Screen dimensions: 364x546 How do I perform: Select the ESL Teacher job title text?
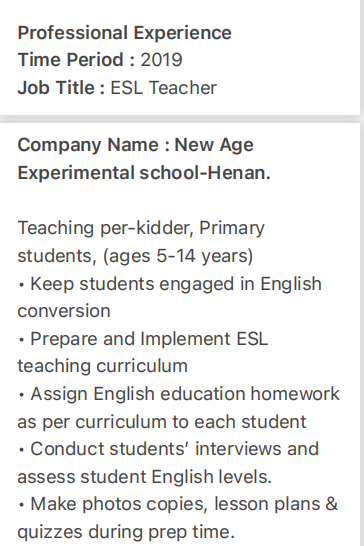(163, 88)
